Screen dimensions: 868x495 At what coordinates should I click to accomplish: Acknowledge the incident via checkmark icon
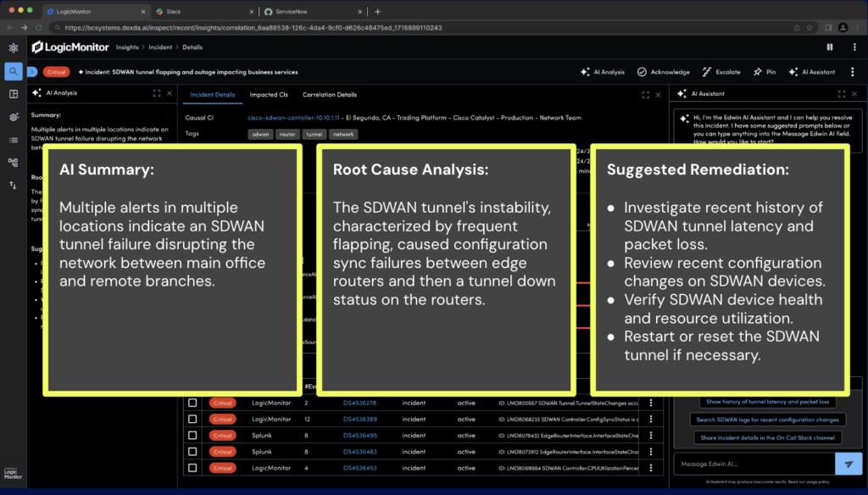642,72
